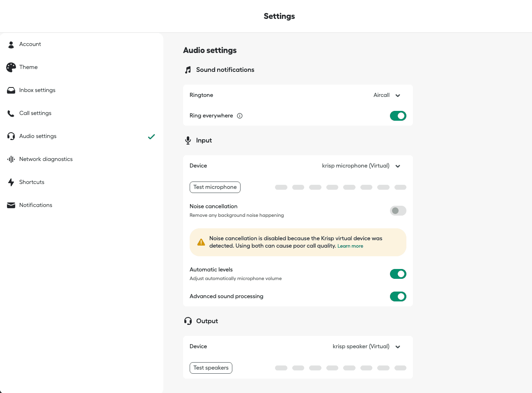
Task: Click the Account person icon
Action: (x=11, y=44)
